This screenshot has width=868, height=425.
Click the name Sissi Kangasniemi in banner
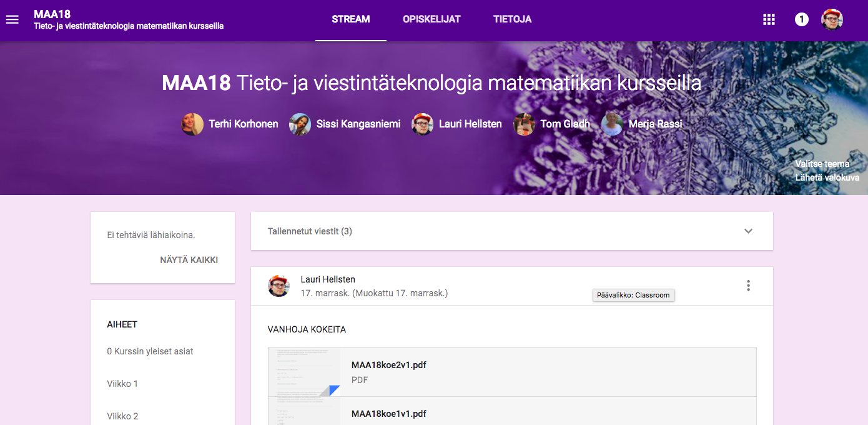359,124
